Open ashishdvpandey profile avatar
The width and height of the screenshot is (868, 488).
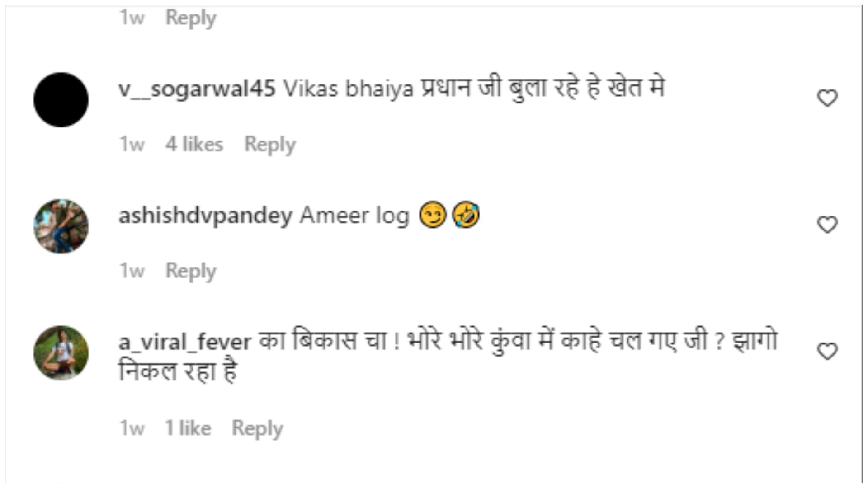[x=61, y=226]
